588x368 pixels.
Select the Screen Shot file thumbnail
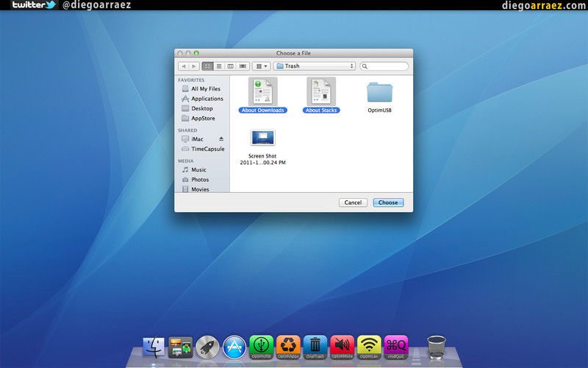(262, 138)
